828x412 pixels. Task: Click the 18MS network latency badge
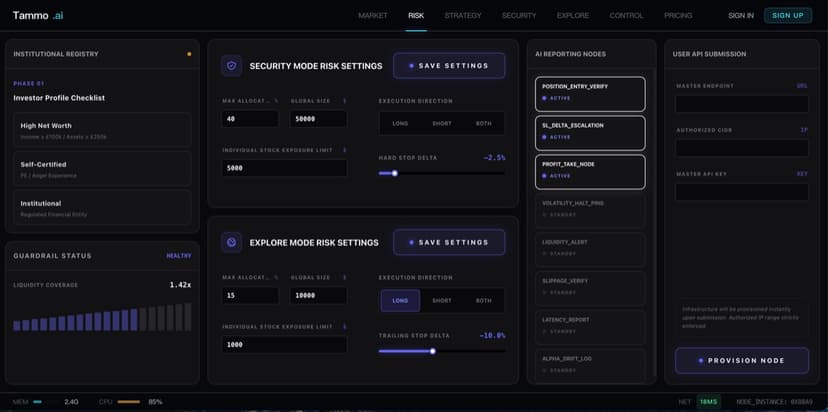click(x=708, y=402)
